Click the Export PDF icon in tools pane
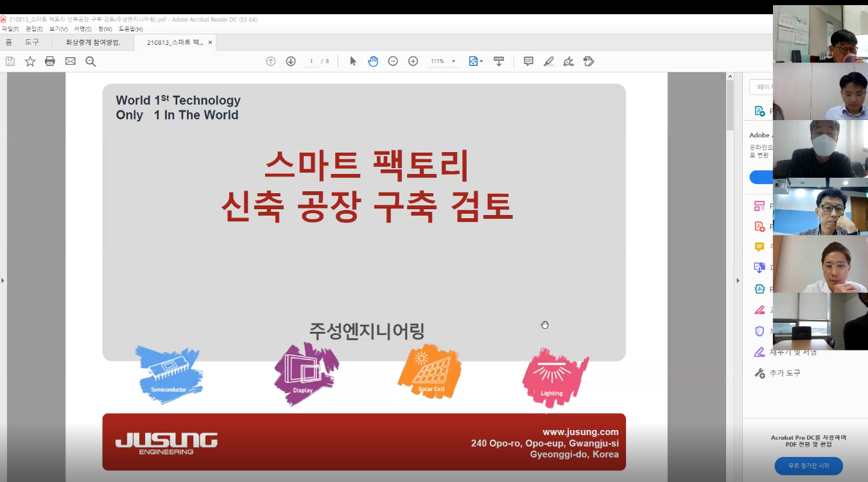868x482 pixels. coord(759,111)
